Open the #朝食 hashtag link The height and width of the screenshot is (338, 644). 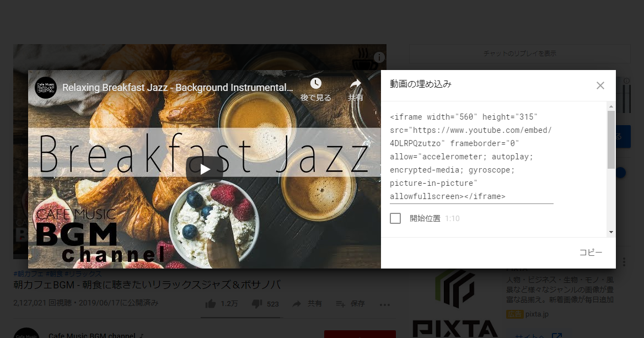tap(54, 273)
